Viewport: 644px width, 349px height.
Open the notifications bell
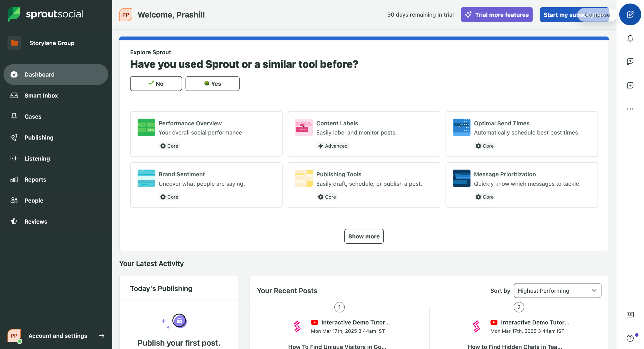click(630, 38)
